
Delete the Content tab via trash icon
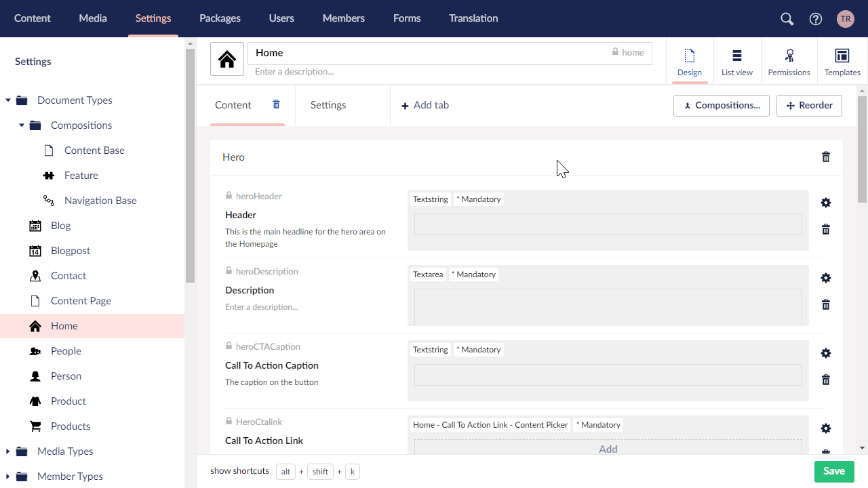coord(276,104)
